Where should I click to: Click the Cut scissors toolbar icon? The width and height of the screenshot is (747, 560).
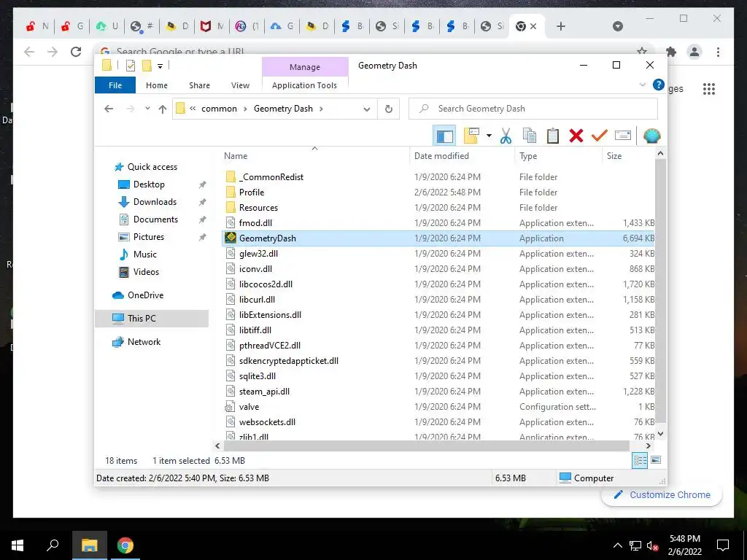pos(506,136)
